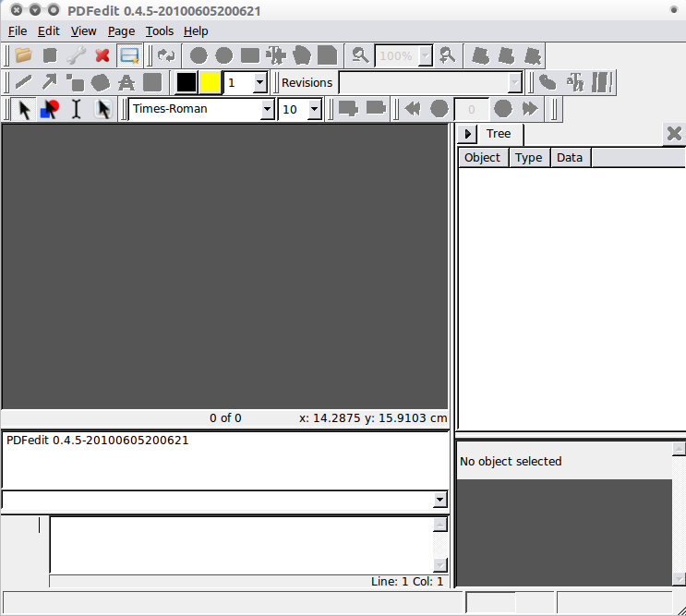Click the grey diagonal line drawing tool
This screenshot has height=616, width=686.
[24, 82]
